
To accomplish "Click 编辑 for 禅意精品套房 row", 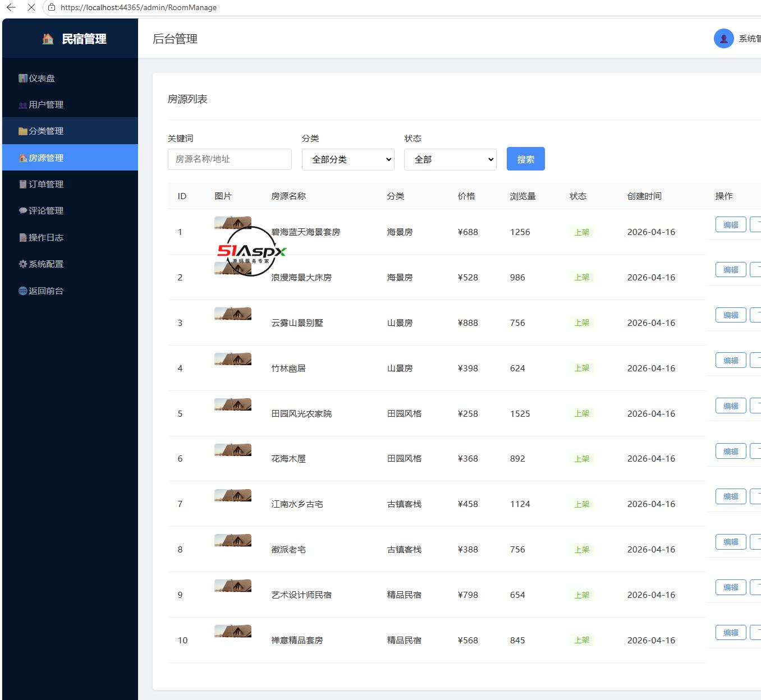I will 731,633.
